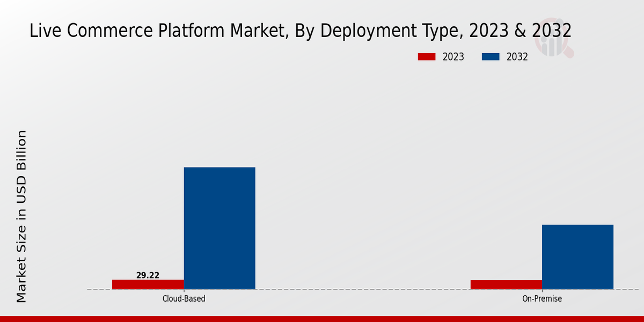Screen dimensions: 644x322
Task: Click the tick mark above the Cloud-Based label
Action: [x=184, y=291]
